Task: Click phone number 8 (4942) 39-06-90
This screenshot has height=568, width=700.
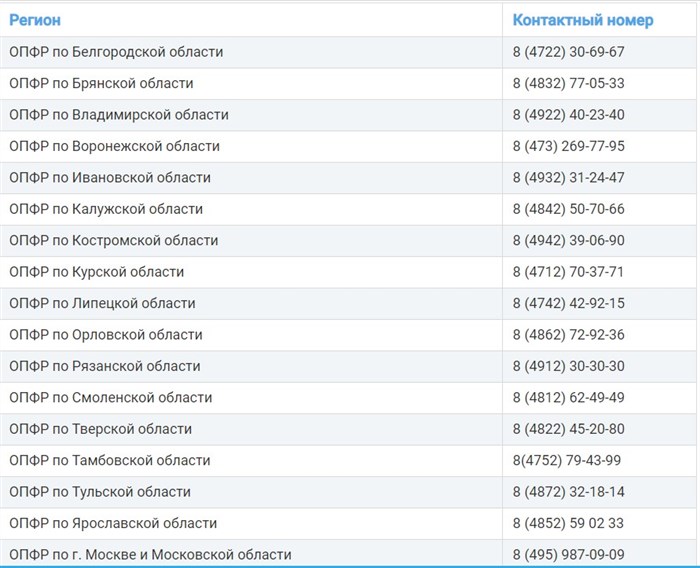Action: pos(568,240)
